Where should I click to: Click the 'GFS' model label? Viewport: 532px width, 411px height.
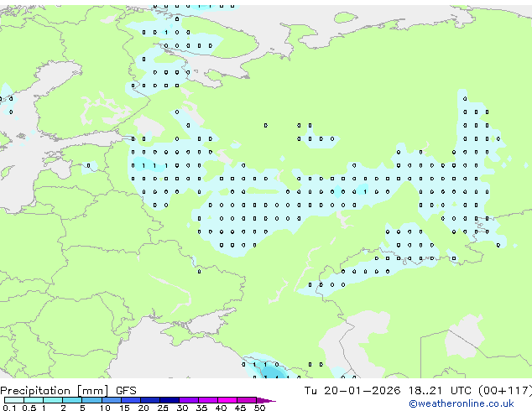[126, 391]
